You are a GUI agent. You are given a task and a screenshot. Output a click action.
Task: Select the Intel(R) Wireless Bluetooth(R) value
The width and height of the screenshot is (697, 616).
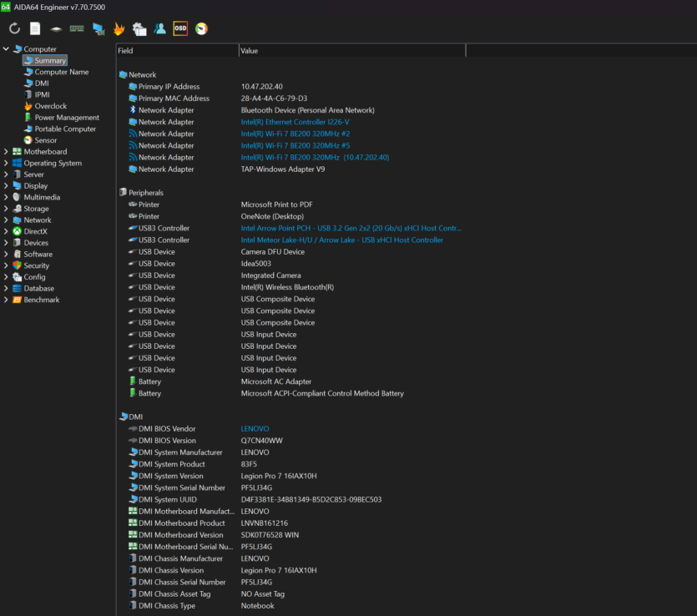point(287,287)
